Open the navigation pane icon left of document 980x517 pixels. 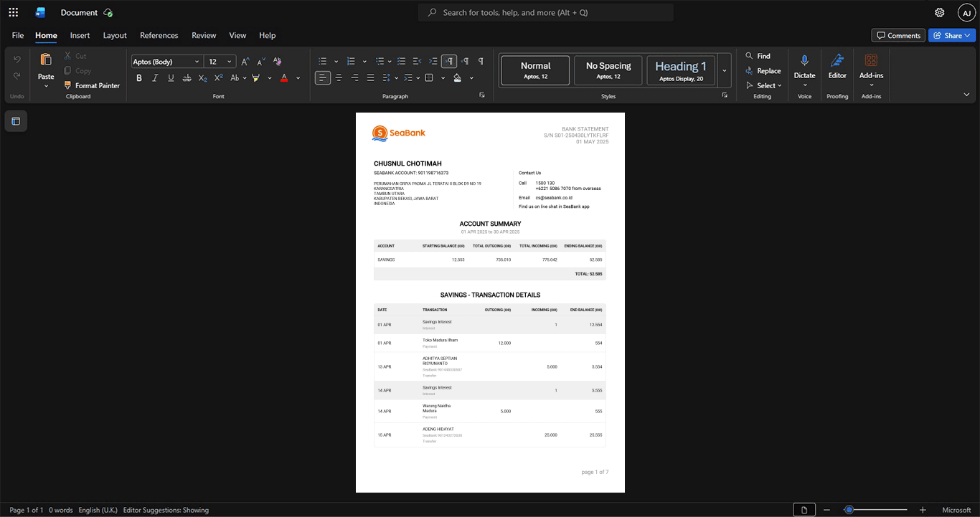[x=16, y=121]
